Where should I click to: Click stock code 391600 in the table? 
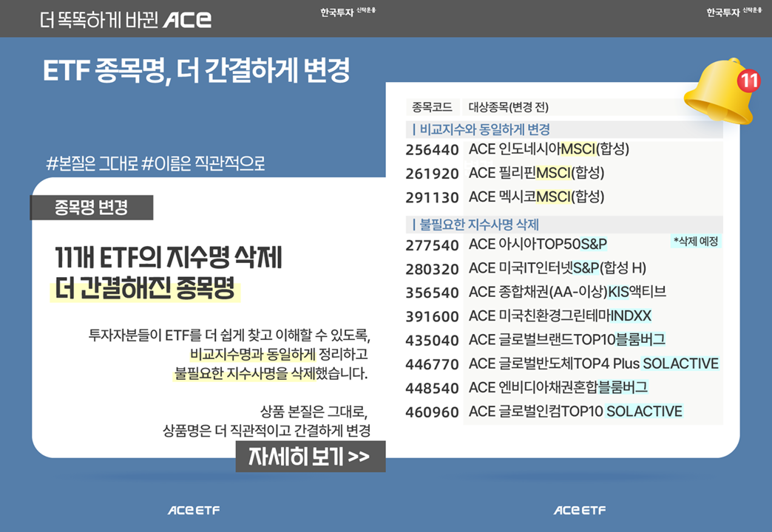[432, 316]
